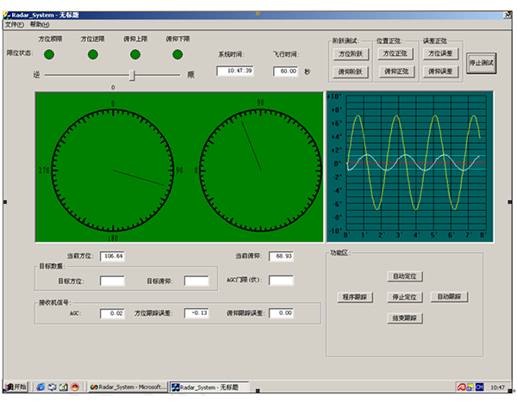Click the 结束跟踪 button
Viewport: 517px width, 420px height.
pos(405,318)
